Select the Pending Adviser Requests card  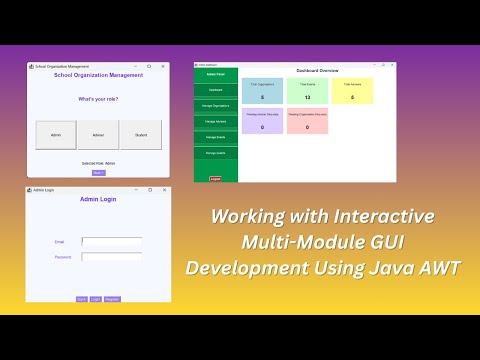pyautogui.click(x=262, y=121)
